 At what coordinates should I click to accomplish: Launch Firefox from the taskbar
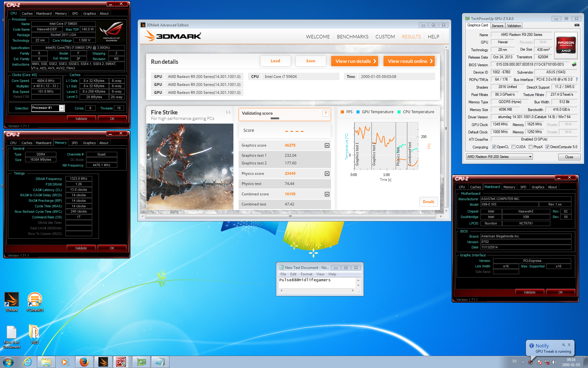tap(84, 362)
